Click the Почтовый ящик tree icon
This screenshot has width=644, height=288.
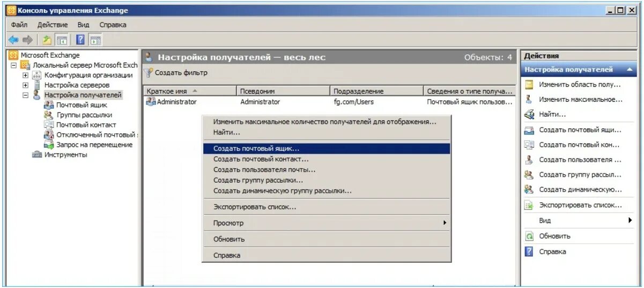pos(49,105)
